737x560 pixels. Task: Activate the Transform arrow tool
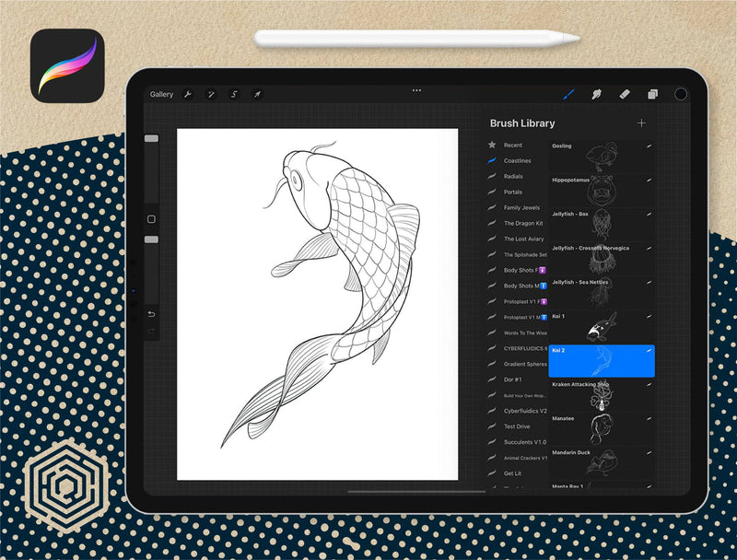pyautogui.click(x=257, y=94)
